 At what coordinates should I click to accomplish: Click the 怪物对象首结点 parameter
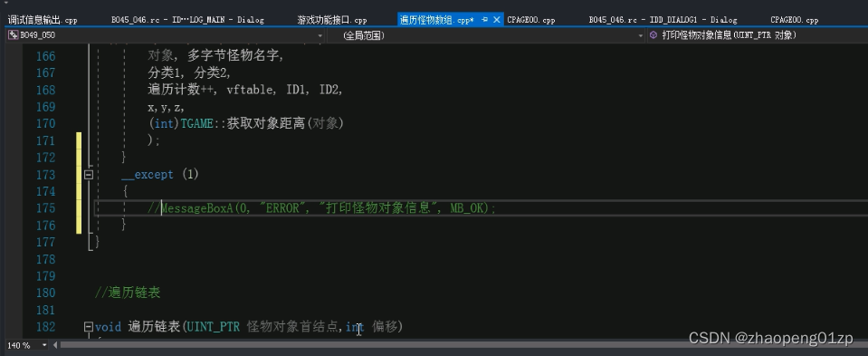293,327
